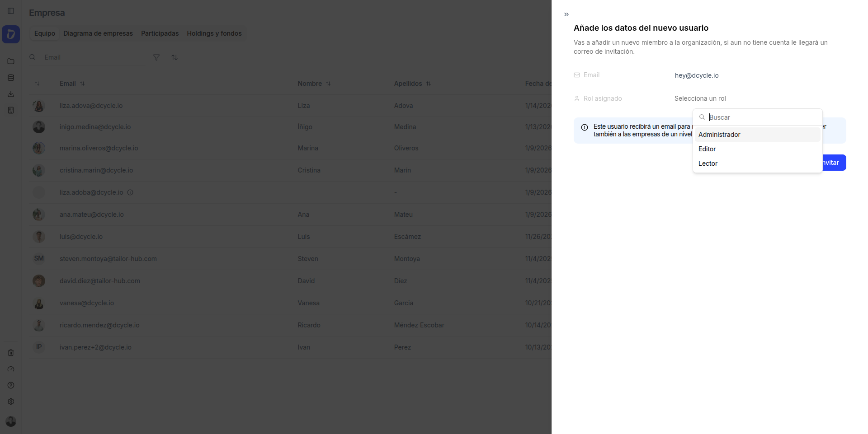Viewport: 868px width, 434px height.
Task: Toggle sorting on the Email column
Action: (83, 84)
